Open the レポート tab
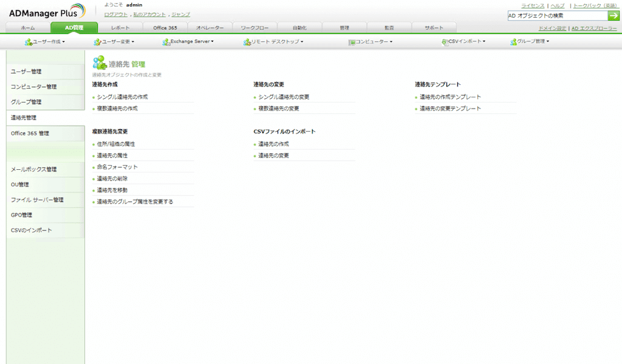 (x=120, y=28)
